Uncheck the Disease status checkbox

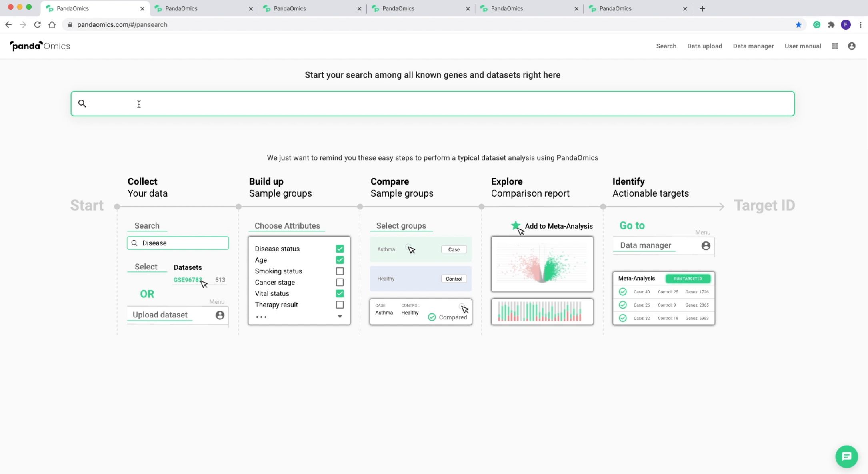coord(340,249)
